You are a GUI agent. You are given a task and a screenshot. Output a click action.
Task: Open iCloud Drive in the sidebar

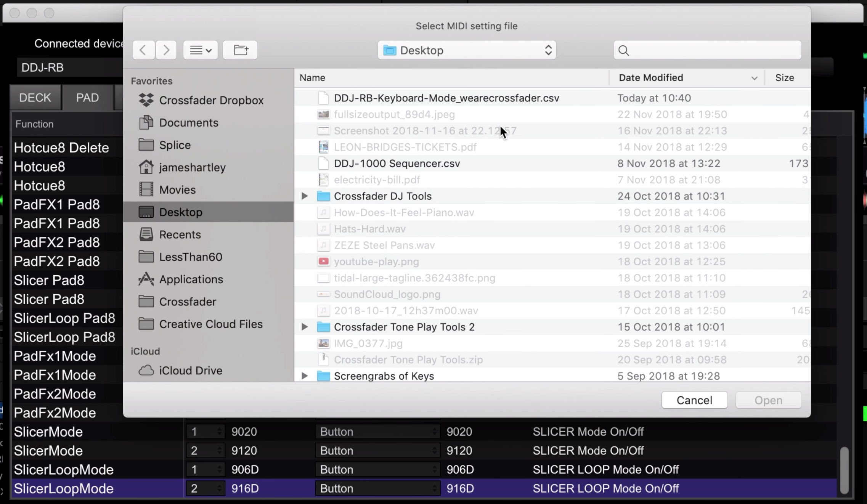pyautogui.click(x=190, y=370)
